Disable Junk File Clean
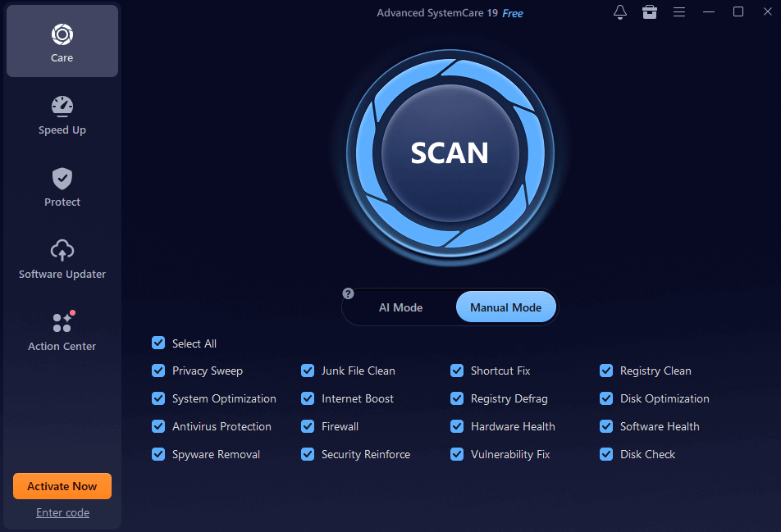The height and width of the screenshot is (532, 781). [x=307, y=371]
